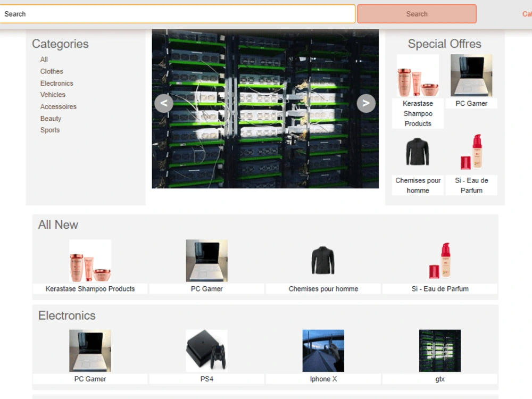Open Iphone X product image
532x399 pixels.
(323, 351)
